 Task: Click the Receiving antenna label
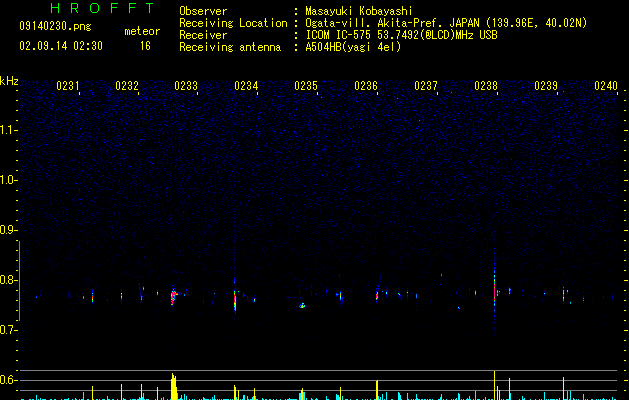230,47
